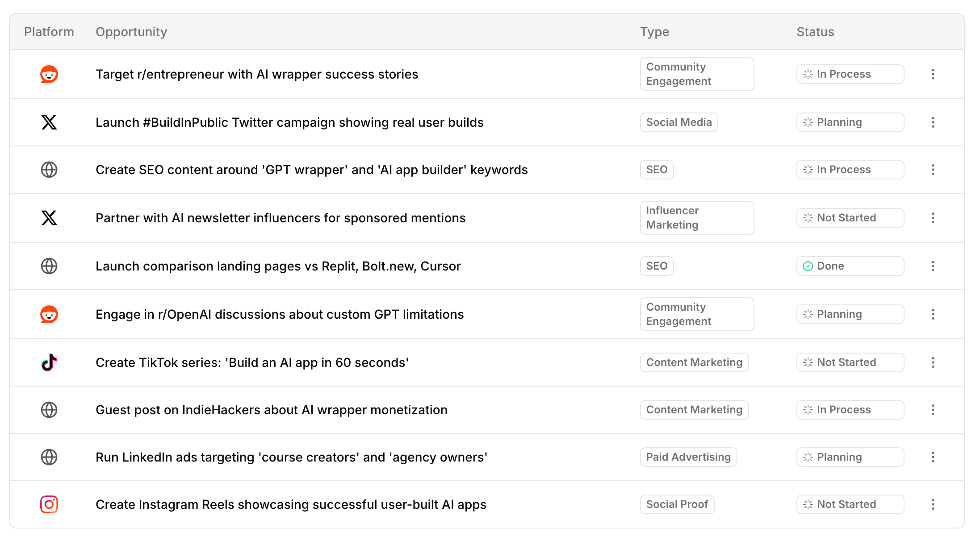Change In Process status on 'GPT wrapper' row
The height and width of the screenshot is (541, 980).
pyautogui.click(x=850, y=170)
